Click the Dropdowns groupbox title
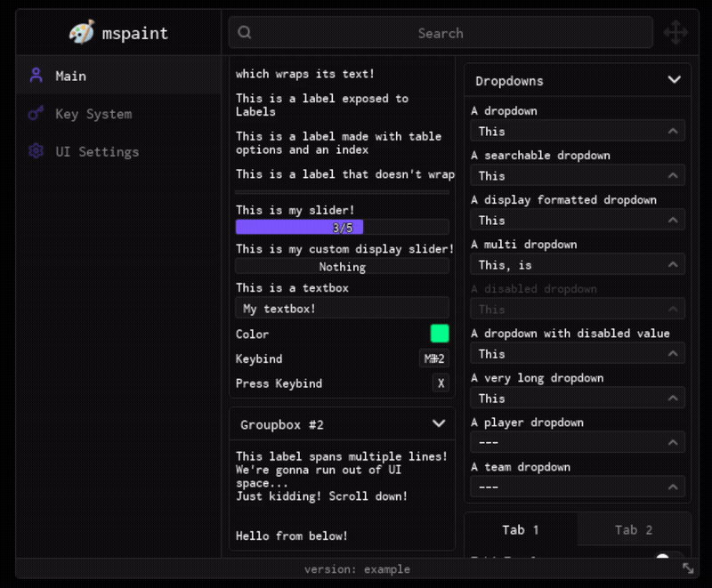This screenshot has width=712, height=588. click(509, 81)
